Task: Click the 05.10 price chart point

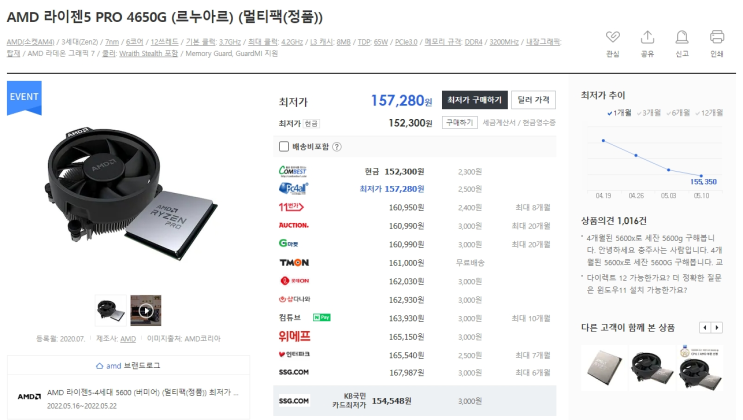Action: tap(701, 176)
